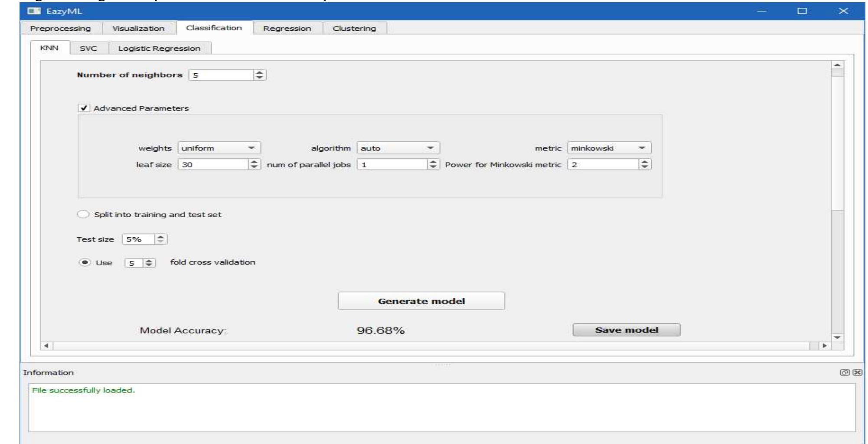Click the Number of neighbors input field
The height and width of the screenshot is (444, 868).
221,75
